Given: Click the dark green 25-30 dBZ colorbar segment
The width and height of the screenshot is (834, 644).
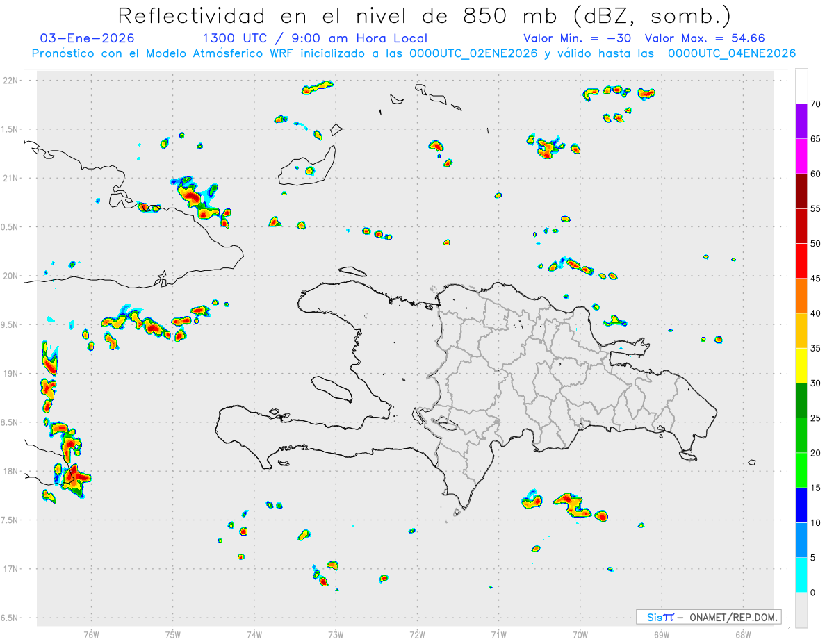Looking at the screenshot, I should 801,400.
